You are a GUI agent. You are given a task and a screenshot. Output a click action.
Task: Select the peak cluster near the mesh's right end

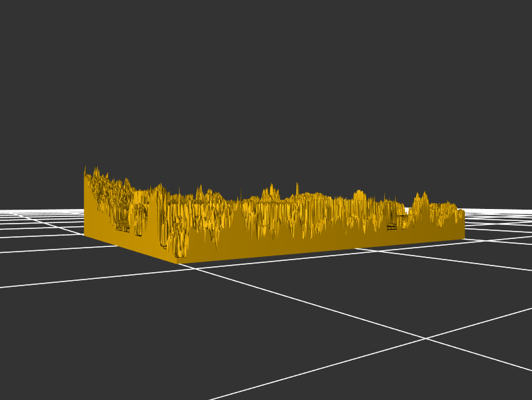(420, 199)
